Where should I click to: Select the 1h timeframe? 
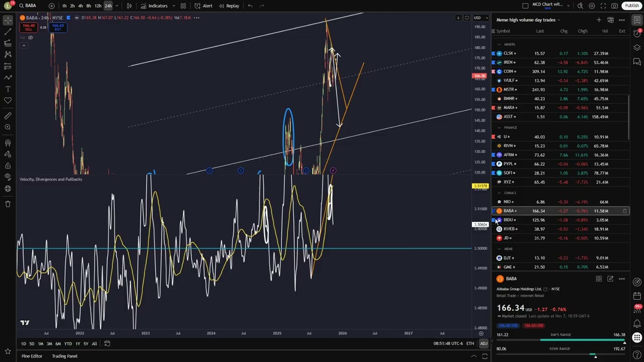[x=64, y=6]
